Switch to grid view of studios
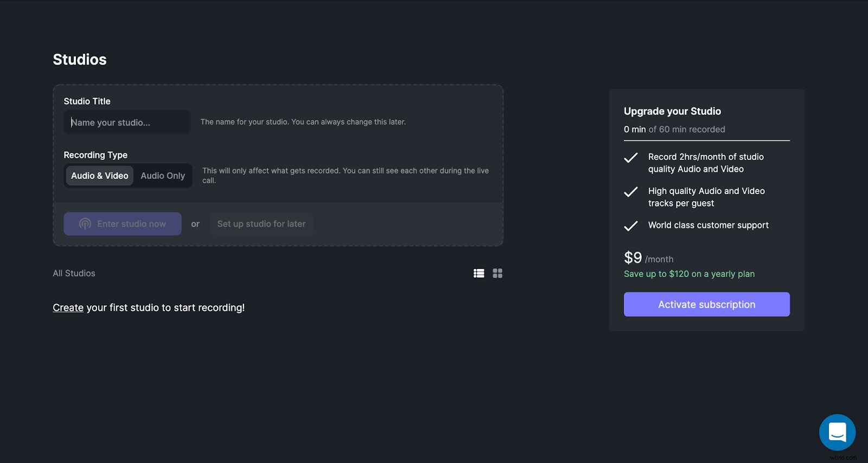 pyautogui.click(x=497, y=273)
